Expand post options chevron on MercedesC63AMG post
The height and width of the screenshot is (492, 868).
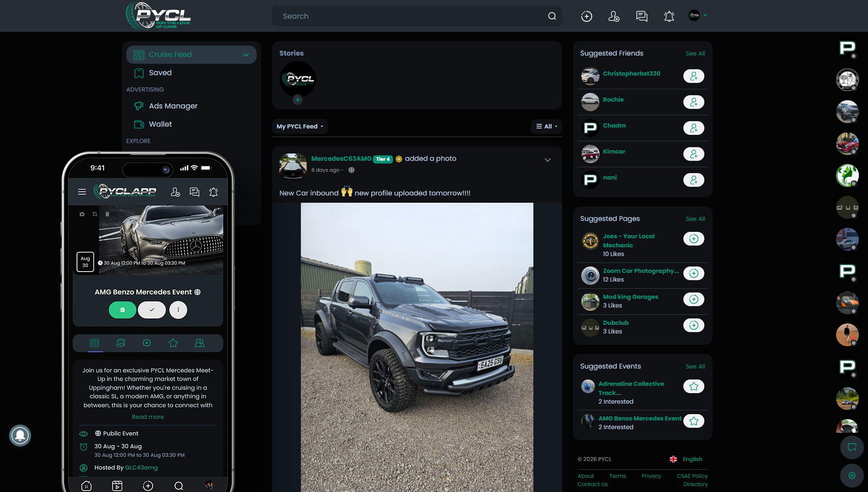pyautogui.click(x=548, y=160)
